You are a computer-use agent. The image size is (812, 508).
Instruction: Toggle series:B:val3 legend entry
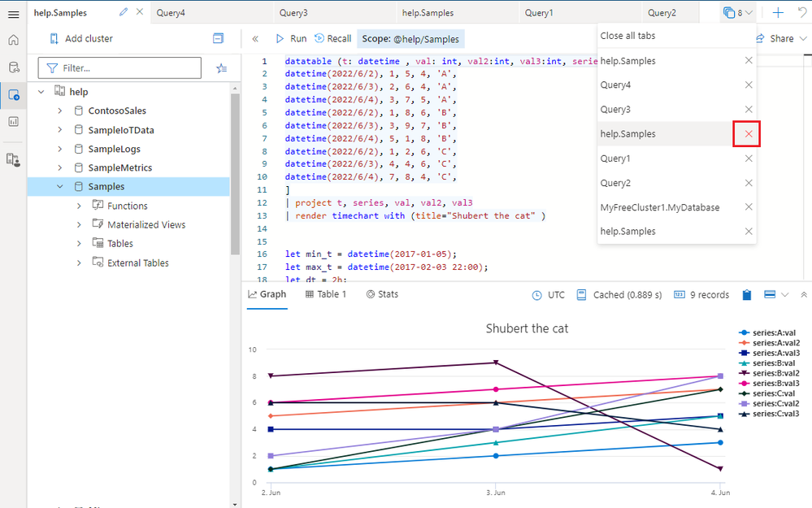(x=769, y=383)
